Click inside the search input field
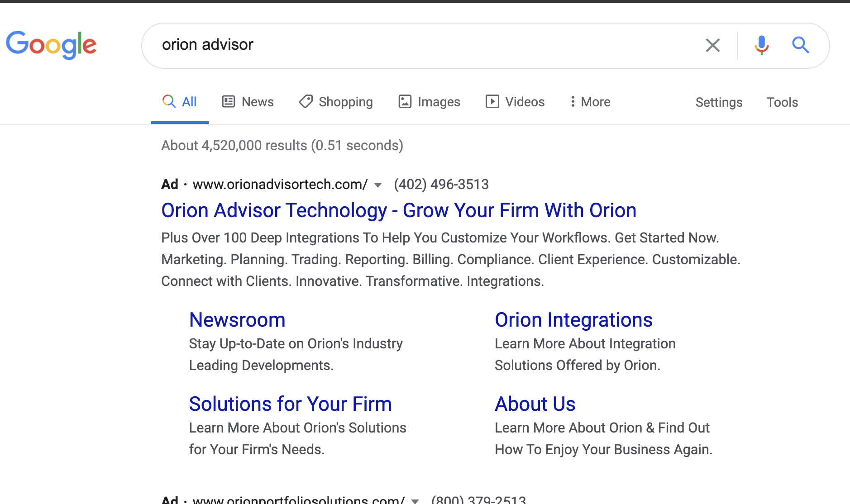The height and width of the screenshot is (504, 850). pos(407,45)
